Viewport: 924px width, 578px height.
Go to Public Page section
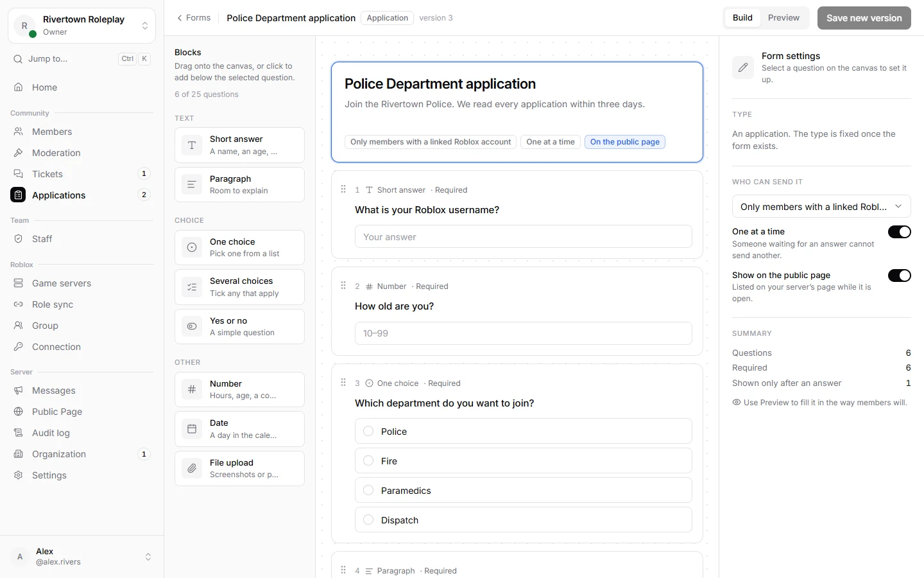[81, 412]
